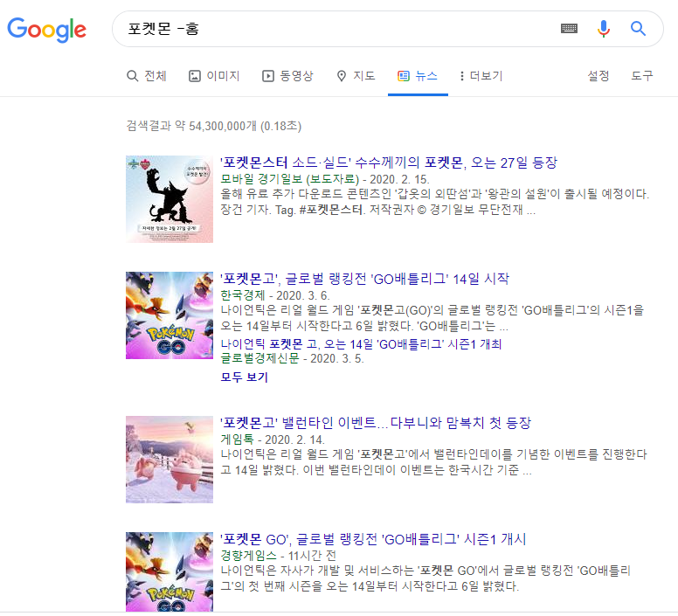
Task: Open '포켓몬 GO' 시즌1 개시 article
Action: click(x=373, y=539)
